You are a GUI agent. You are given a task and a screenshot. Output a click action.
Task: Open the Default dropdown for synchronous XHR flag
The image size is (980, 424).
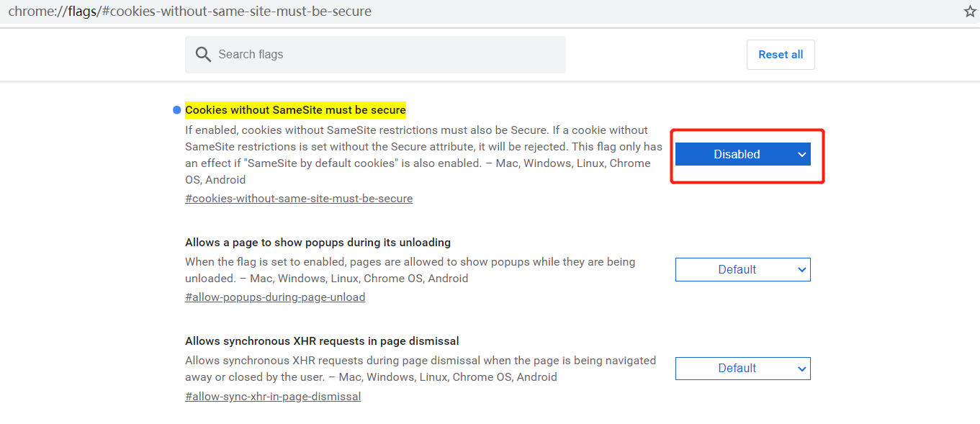coord(742,368)
